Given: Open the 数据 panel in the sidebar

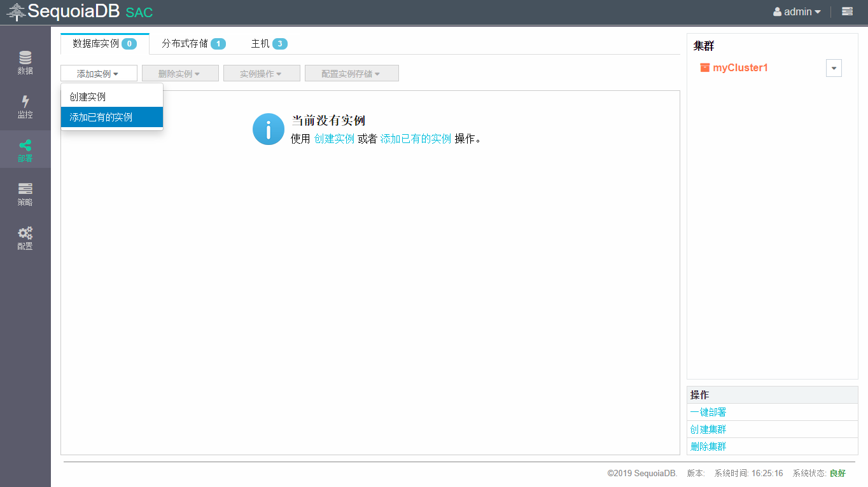Looking at the screenshot, I should 25,62.
